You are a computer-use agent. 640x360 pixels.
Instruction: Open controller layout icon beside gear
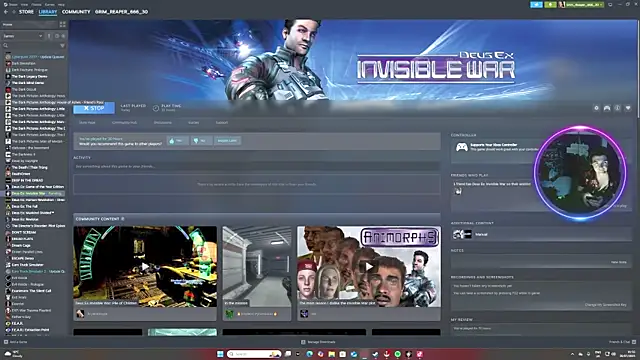pos(607,108)
